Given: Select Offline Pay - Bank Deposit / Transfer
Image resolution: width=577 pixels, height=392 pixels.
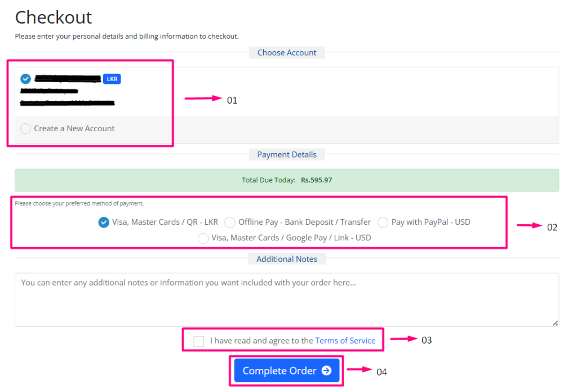Looking at the screenshot, I should coord(230,222).
